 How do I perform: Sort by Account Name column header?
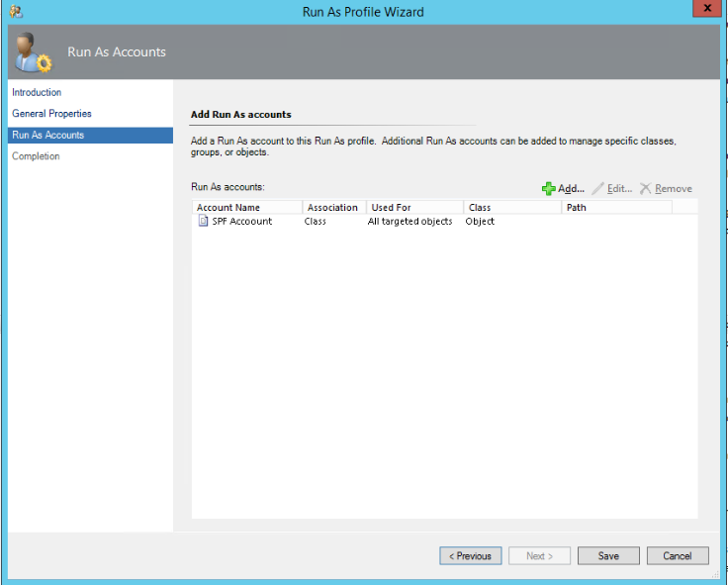pos(247,207)
